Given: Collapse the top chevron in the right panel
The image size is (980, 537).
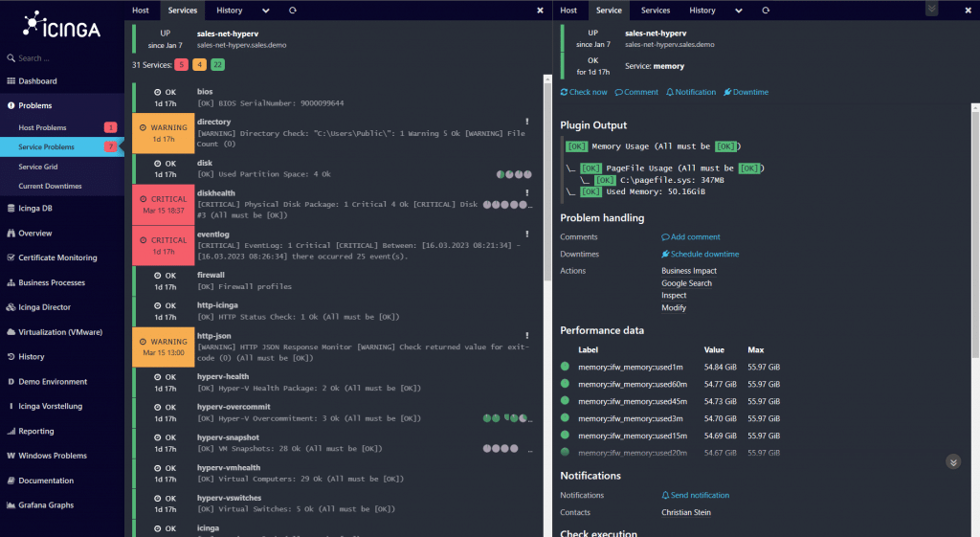Looking at the screenshot, I should tap(931, 9).
